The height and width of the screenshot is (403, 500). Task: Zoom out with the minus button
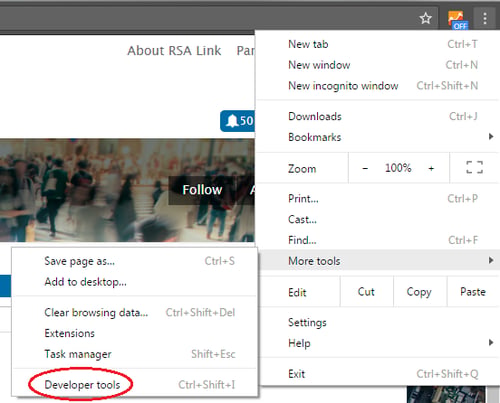point(365,168)
